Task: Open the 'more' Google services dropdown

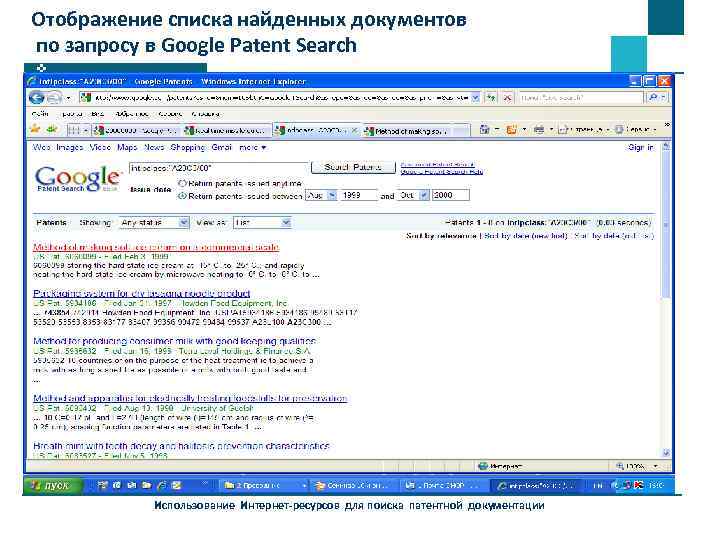Action: [253, 147]
